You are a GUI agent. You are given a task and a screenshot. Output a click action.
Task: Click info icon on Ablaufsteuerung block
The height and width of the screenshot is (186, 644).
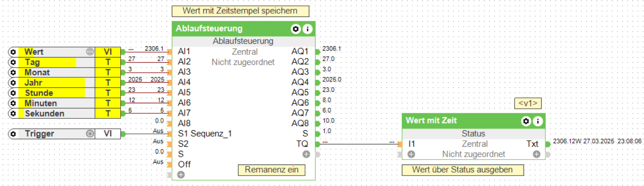(x=307, y=29)
